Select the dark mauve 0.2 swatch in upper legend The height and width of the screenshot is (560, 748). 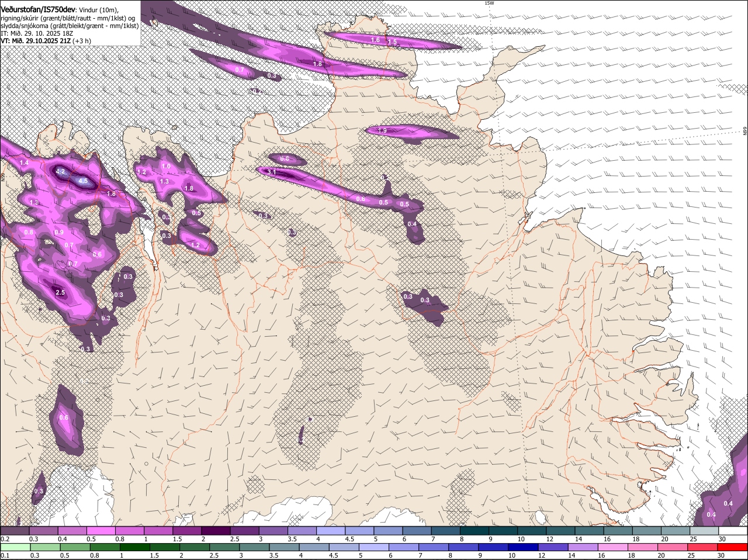point(15,531)
